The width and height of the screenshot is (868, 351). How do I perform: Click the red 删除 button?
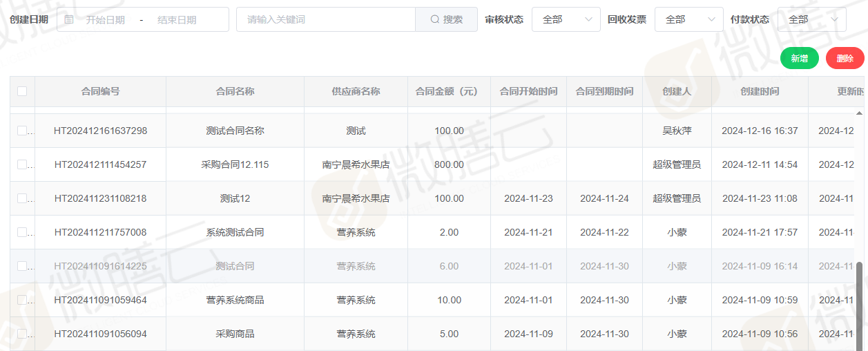(845, 59)
